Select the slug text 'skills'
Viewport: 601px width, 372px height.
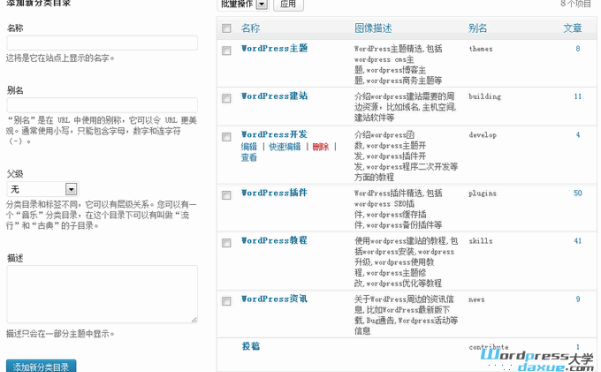click(x=480, y=241)
